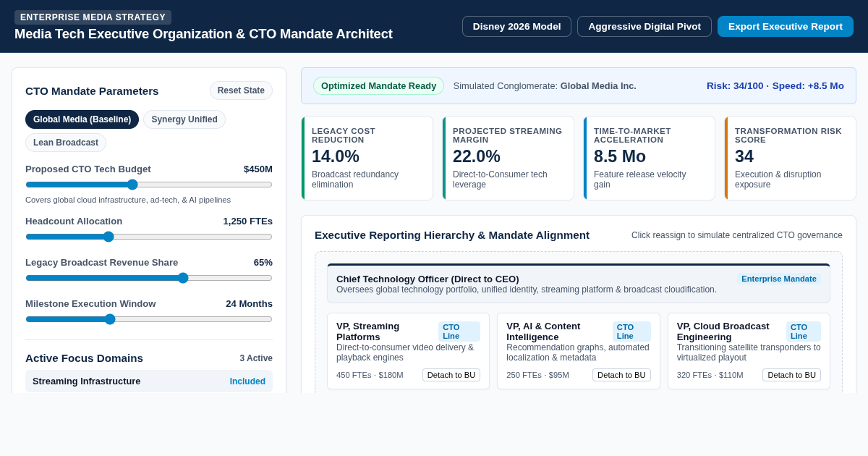Open the Legacy Cost Reduction metric card
This screenshot has height=456, width=868.
[x=367, y=158]
